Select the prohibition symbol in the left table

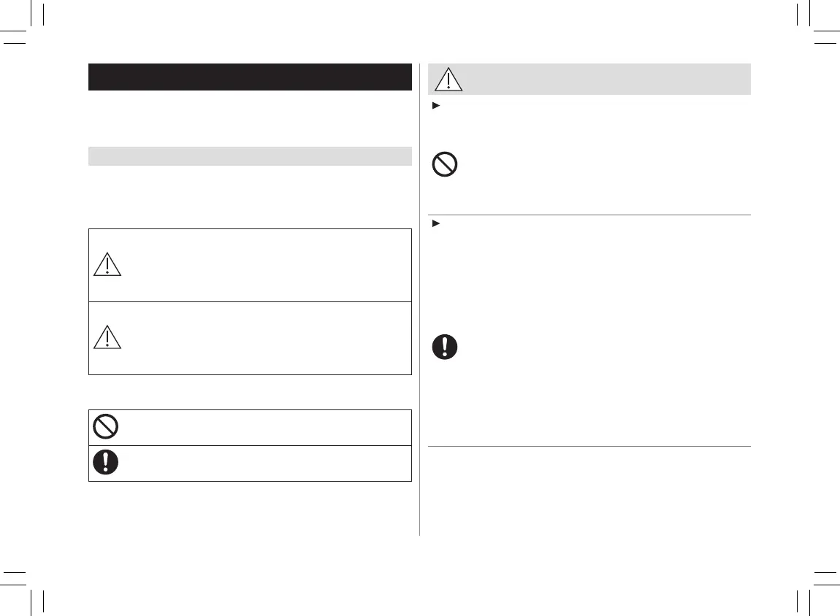tap(107, 427)
